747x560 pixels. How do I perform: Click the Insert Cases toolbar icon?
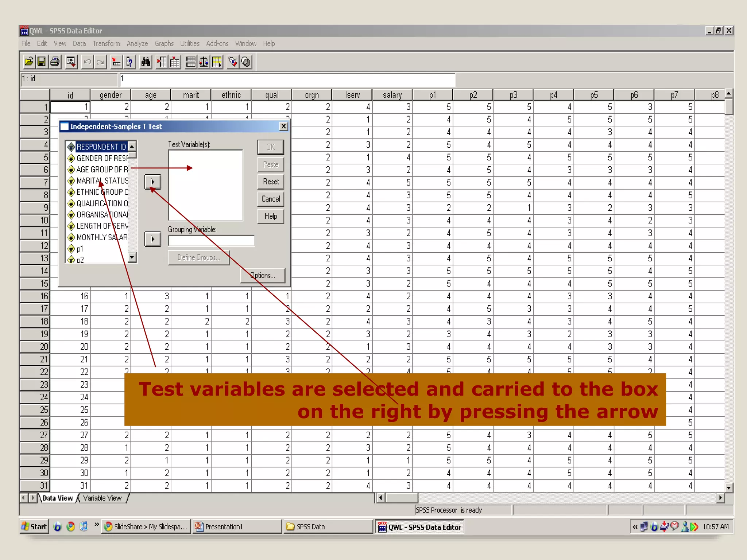(162, 62)
